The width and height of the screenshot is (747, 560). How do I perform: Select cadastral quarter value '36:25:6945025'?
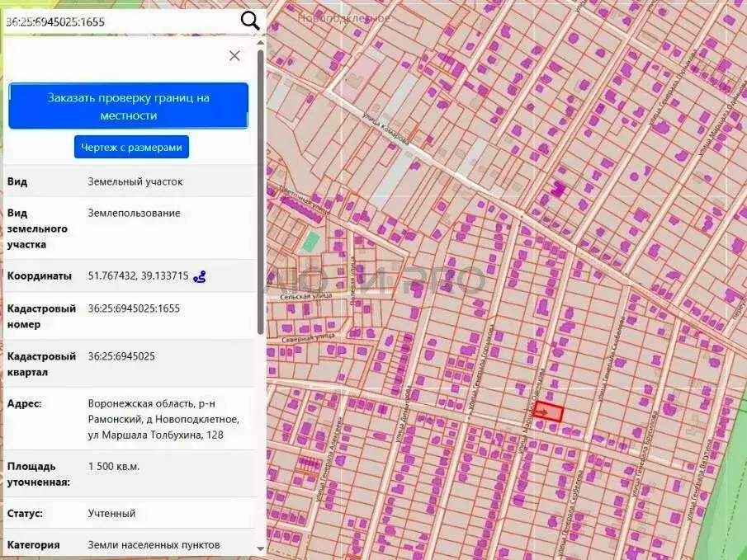121,355
